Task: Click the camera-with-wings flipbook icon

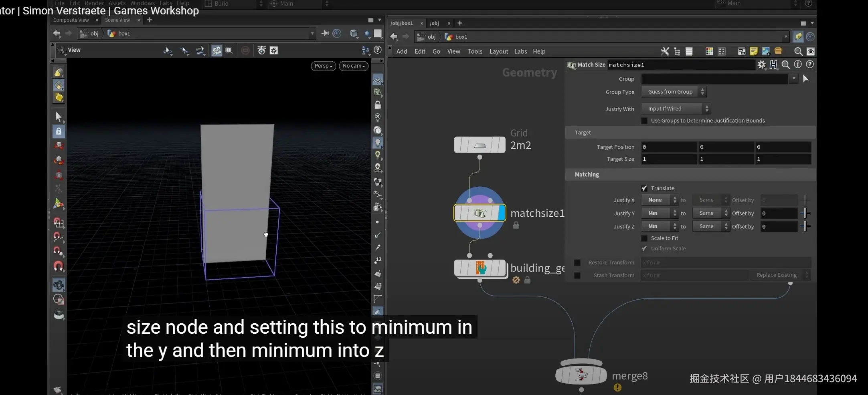Action: point(261,50)
